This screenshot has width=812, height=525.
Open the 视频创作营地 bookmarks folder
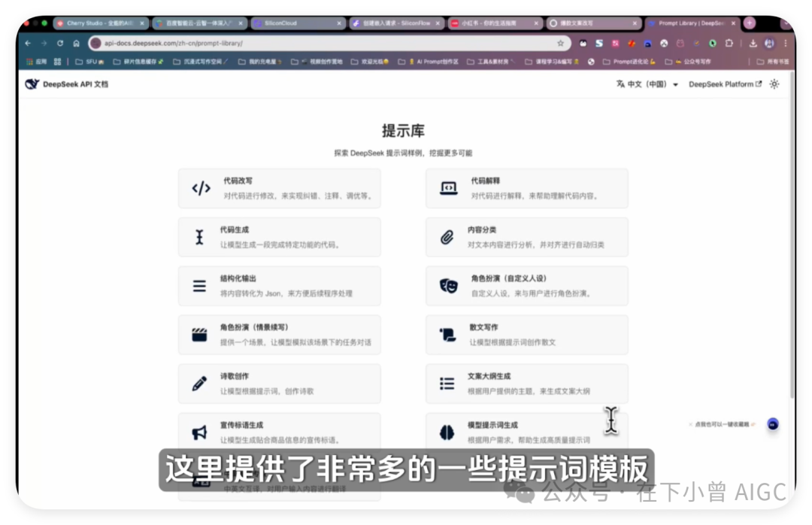[x=317, y=62]
